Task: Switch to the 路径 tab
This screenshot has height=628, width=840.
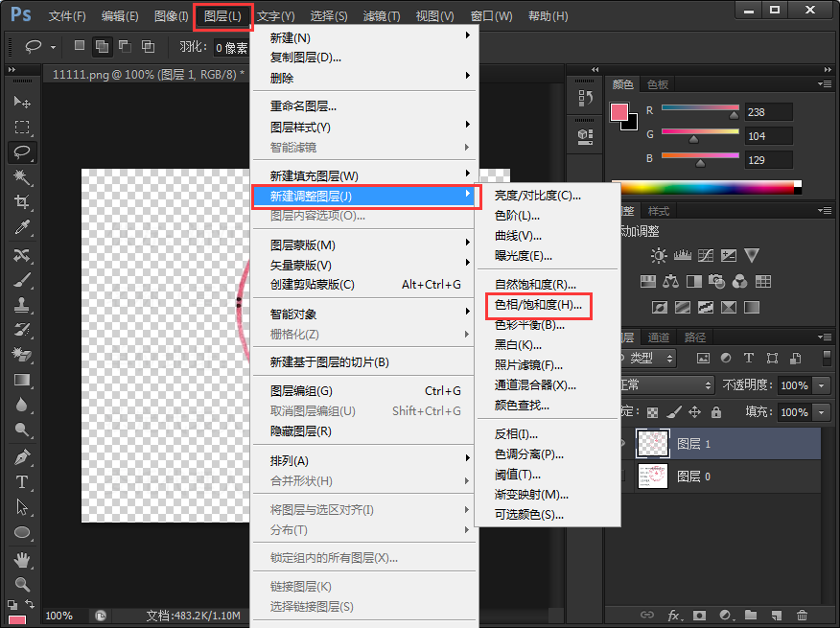Action: [695, 337]
